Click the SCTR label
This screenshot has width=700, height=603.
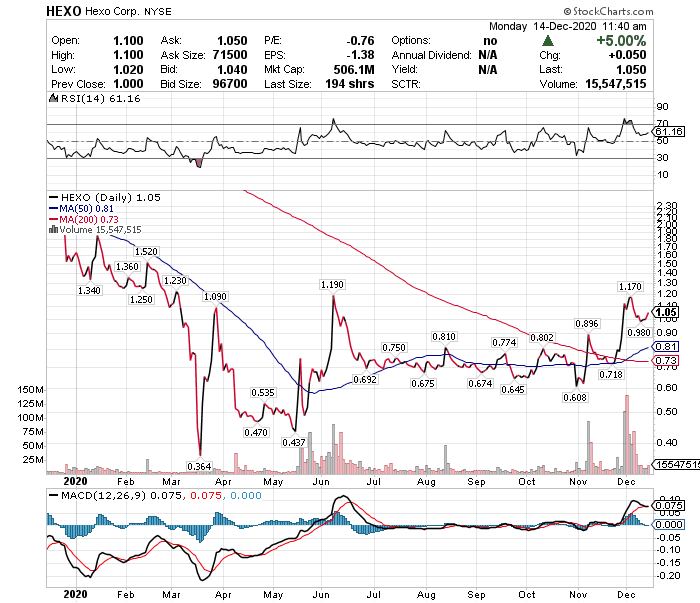coord(406,84)
